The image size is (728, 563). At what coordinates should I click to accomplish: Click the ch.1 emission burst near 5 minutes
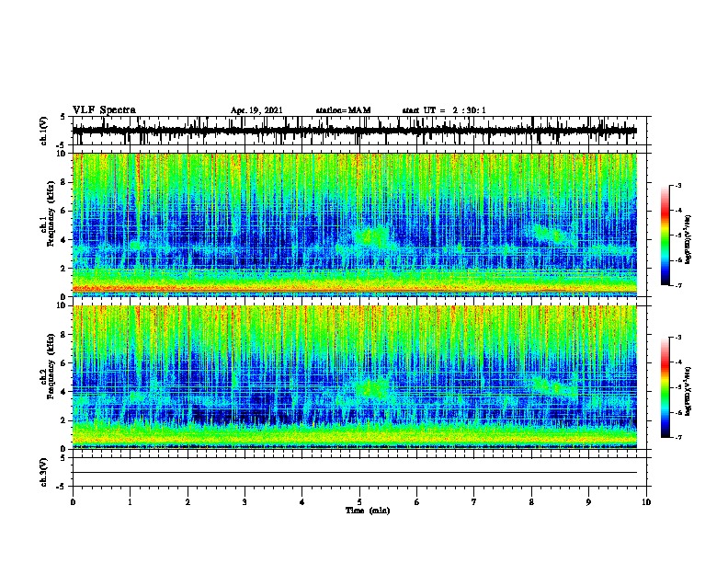[371, 236]
